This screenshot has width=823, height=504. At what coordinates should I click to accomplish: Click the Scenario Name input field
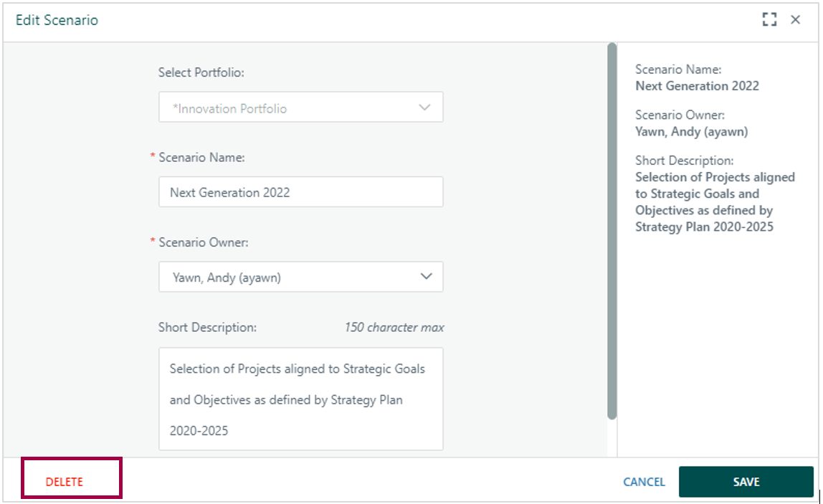(x=301, y=192)
